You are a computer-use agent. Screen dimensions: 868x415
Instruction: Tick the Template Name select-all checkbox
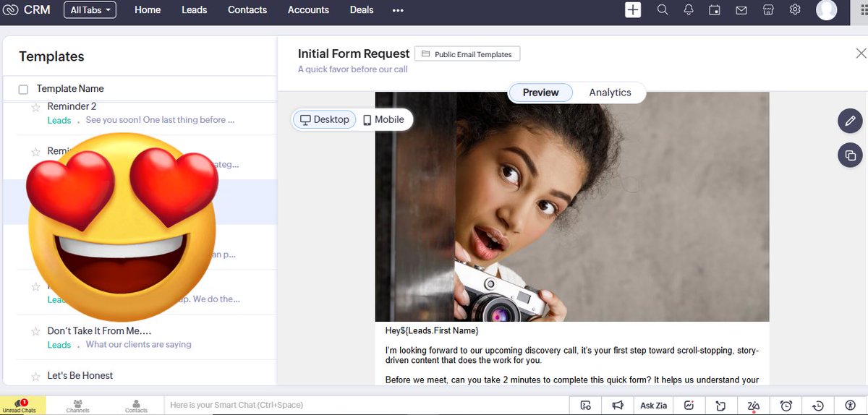point(23,90)
